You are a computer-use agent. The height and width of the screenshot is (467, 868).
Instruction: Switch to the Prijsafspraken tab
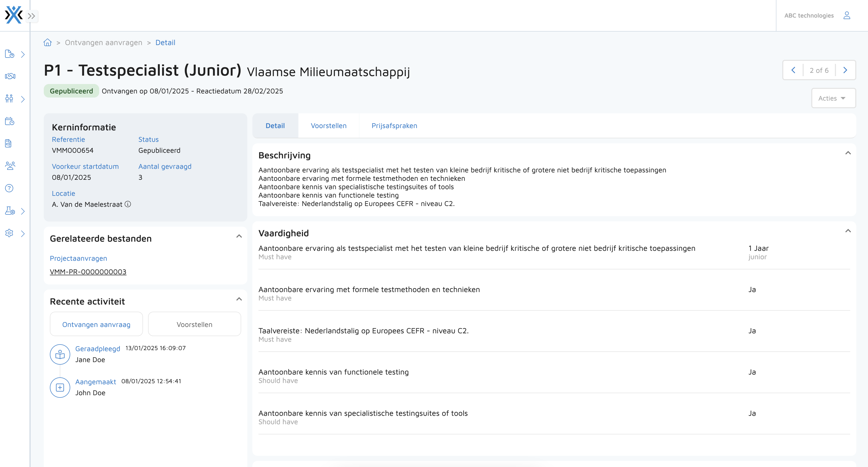coord(394,126)
